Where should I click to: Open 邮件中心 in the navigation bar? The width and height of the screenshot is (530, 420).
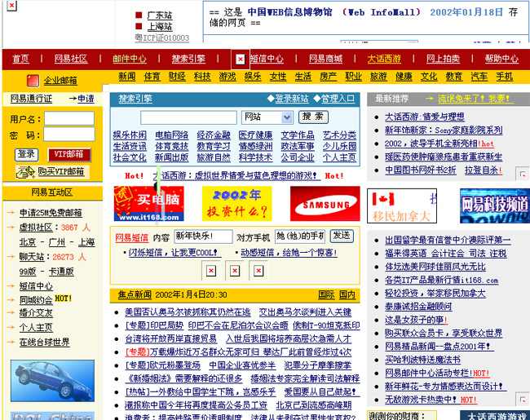click(x=130, y=59)
